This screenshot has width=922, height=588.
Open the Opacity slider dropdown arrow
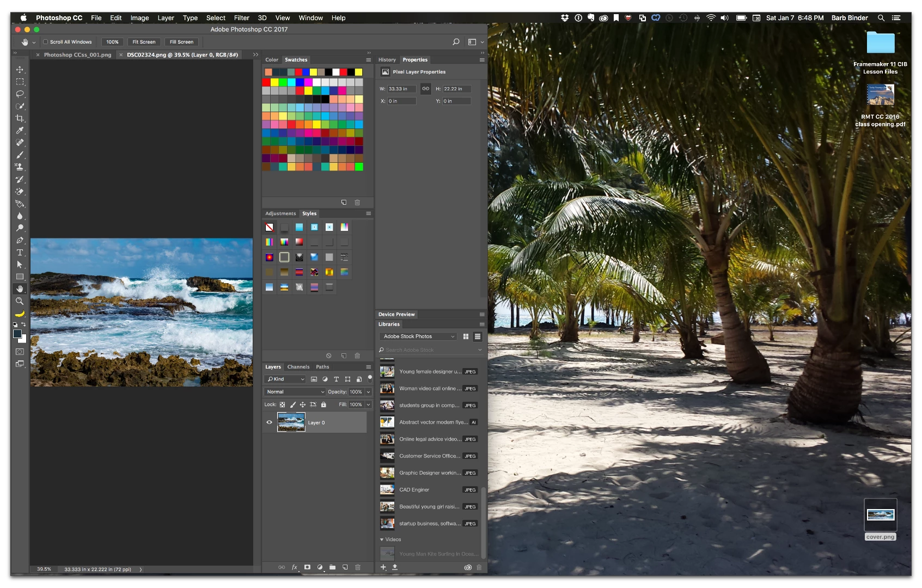click(369, 392)
